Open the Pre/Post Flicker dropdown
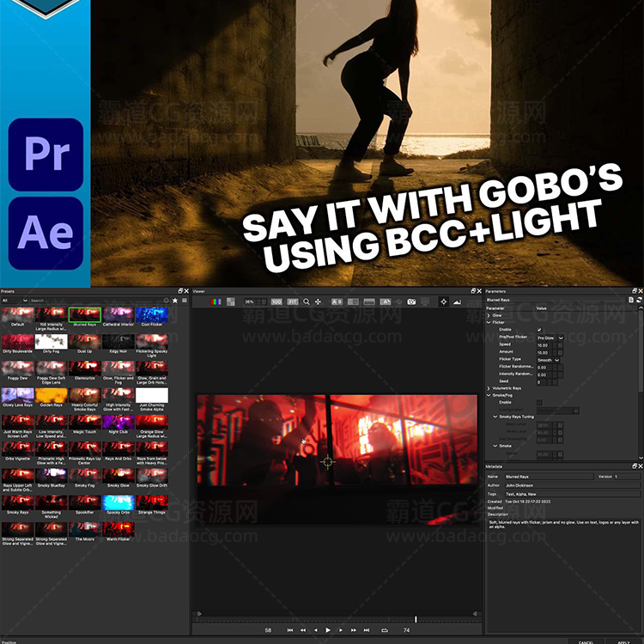This screenshot has width=644, height=644. (x=550, y=337)
